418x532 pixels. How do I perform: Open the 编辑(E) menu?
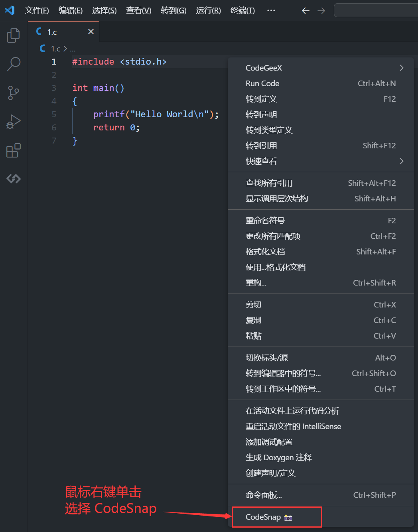70,10
